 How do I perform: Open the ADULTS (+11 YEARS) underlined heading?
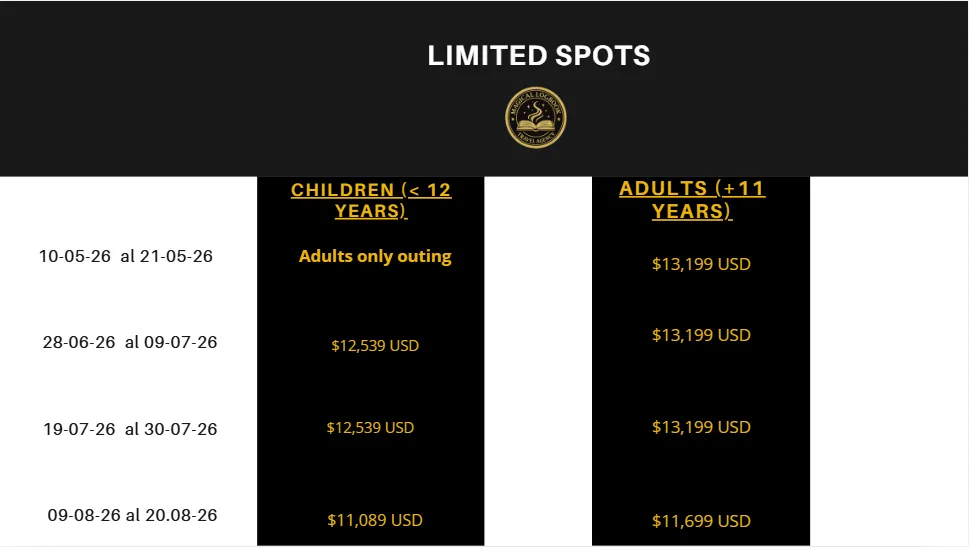(692, 200)
